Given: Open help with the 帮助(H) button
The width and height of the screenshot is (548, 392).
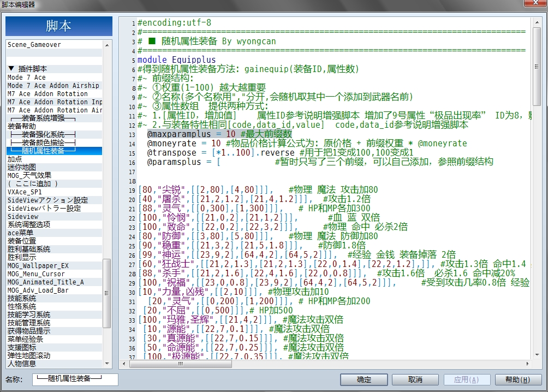Looking at the screenshot, I should 517,379.
